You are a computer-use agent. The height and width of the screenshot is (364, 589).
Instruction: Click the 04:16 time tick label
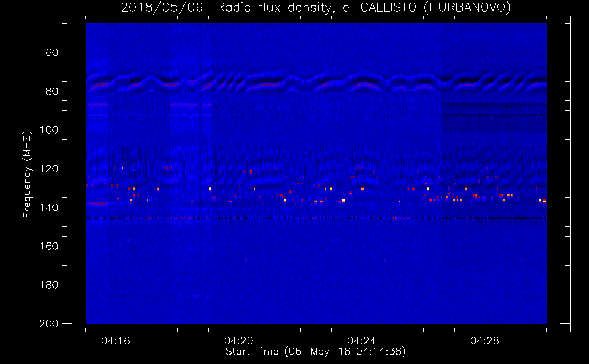tap(115, 341)
